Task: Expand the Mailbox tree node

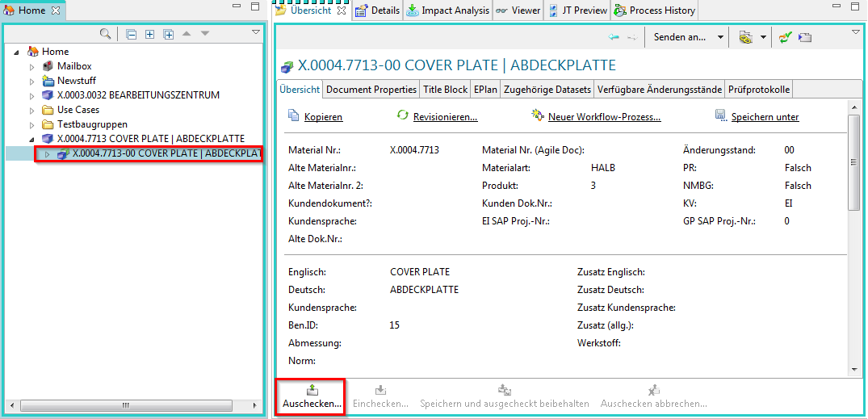Action: click(33, 66)
